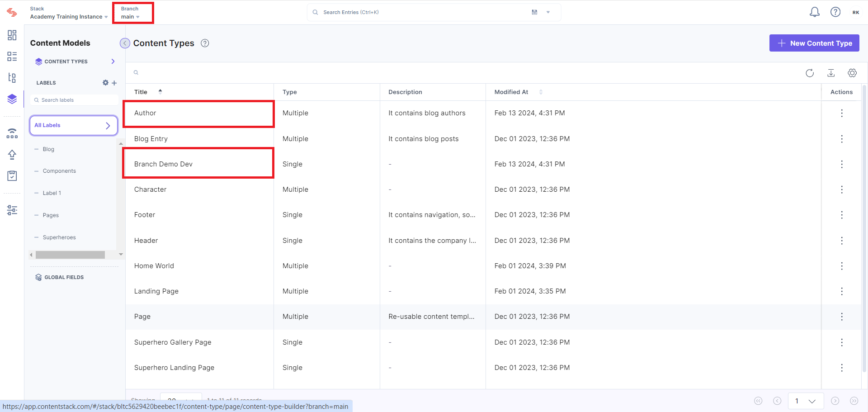Open the page number dropdown

tap(806, 401)
